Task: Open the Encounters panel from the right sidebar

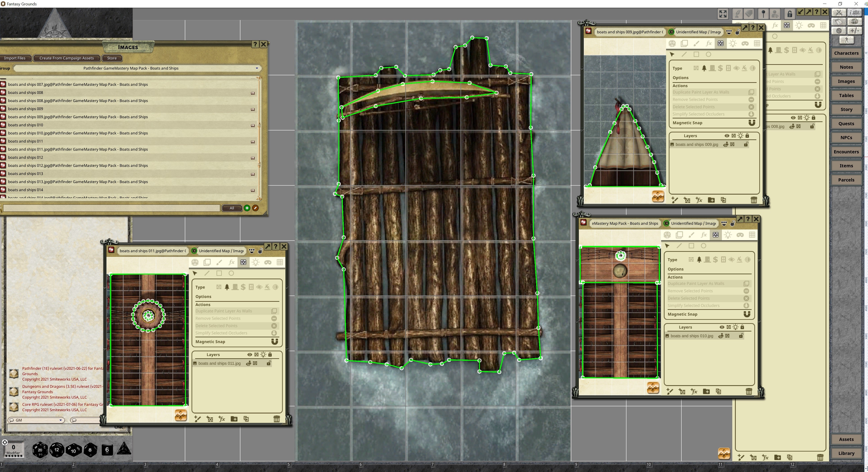Action: [846, 152]
